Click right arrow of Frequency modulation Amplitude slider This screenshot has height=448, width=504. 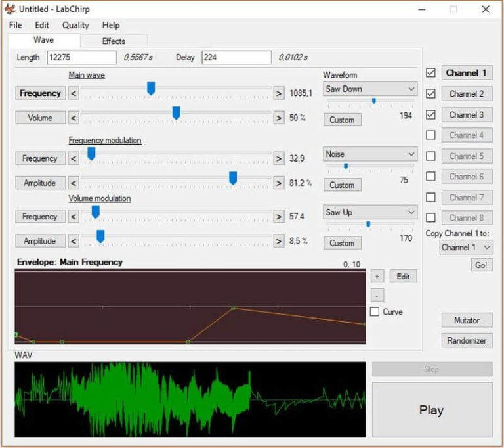(x=278, y=183)
